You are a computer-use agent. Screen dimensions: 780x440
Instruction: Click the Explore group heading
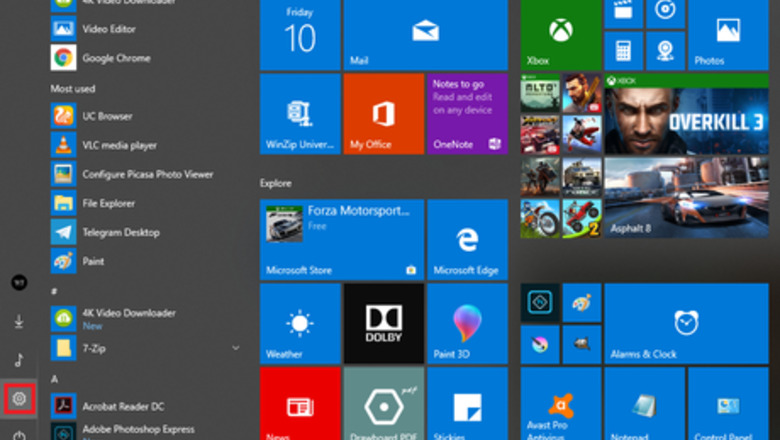[276, 183]
